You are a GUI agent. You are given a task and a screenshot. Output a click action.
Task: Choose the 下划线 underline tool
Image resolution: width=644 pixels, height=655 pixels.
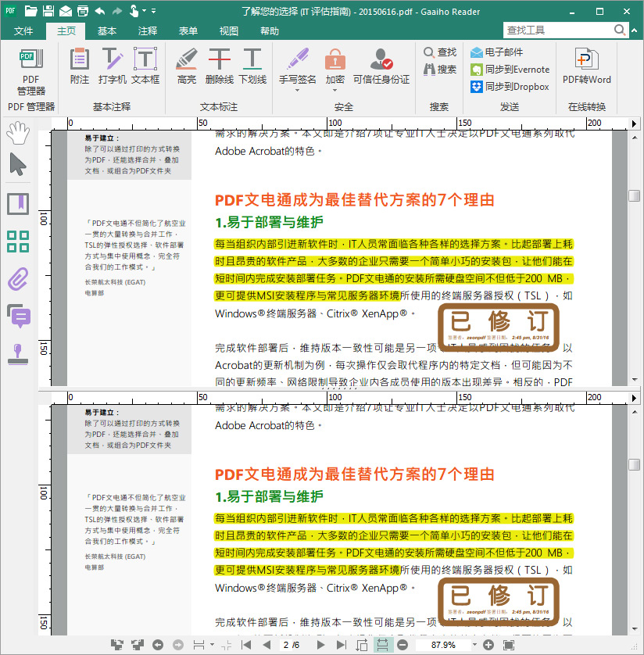click(252, 66)
